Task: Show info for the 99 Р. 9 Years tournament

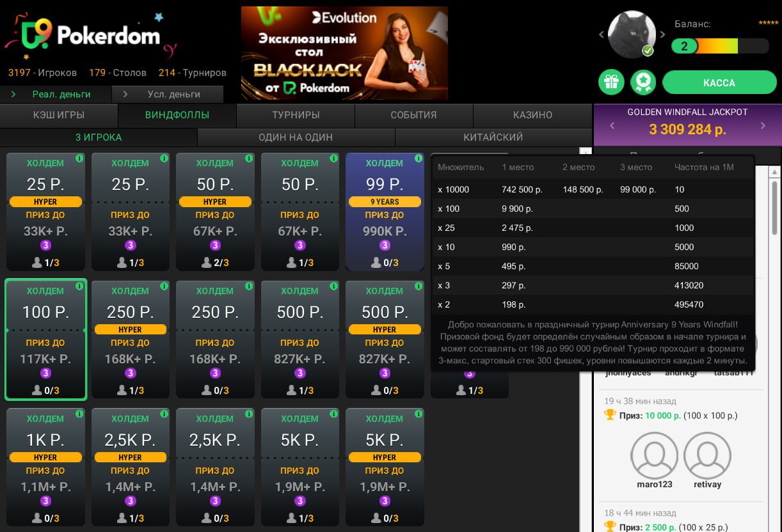Action: tap(419, 158)
